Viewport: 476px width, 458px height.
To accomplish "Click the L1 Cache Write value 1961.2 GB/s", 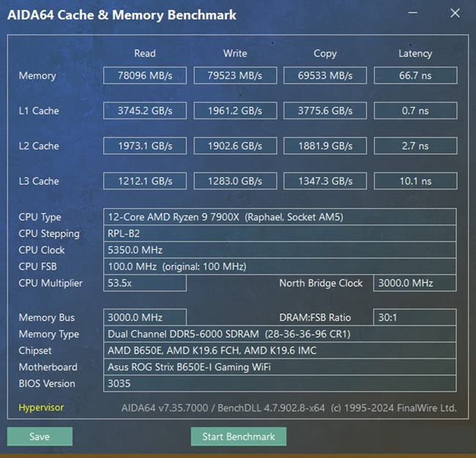I will click(x=235, y=111).
